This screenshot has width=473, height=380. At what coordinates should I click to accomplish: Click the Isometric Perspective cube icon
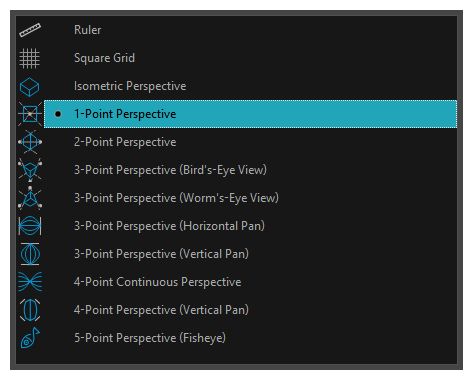tap(30, 87)
